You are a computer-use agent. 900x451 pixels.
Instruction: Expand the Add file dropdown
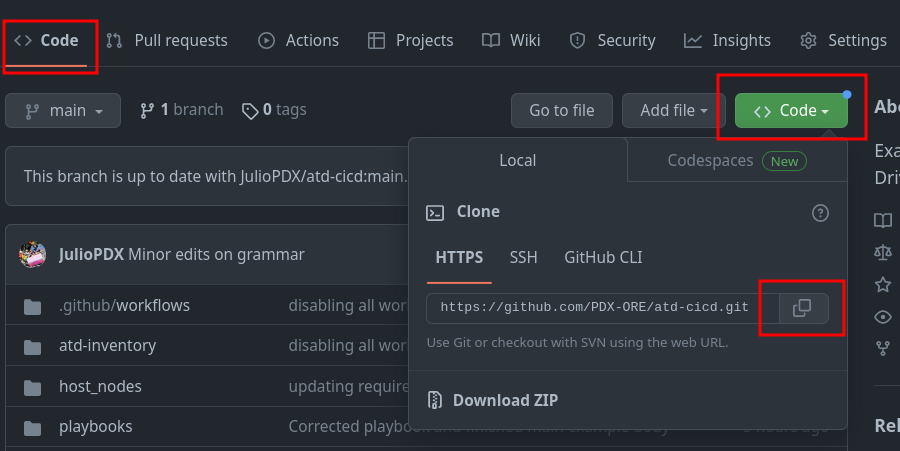[x=674, y=111]
